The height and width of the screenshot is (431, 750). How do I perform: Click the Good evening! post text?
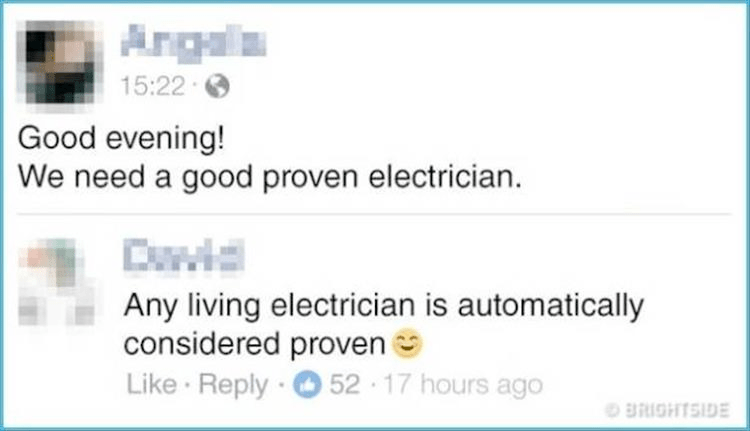click(x=121, y=140)
